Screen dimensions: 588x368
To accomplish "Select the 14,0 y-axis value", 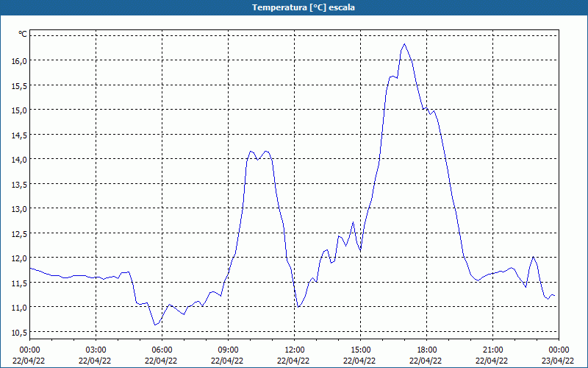I will (x=20, y=160).
